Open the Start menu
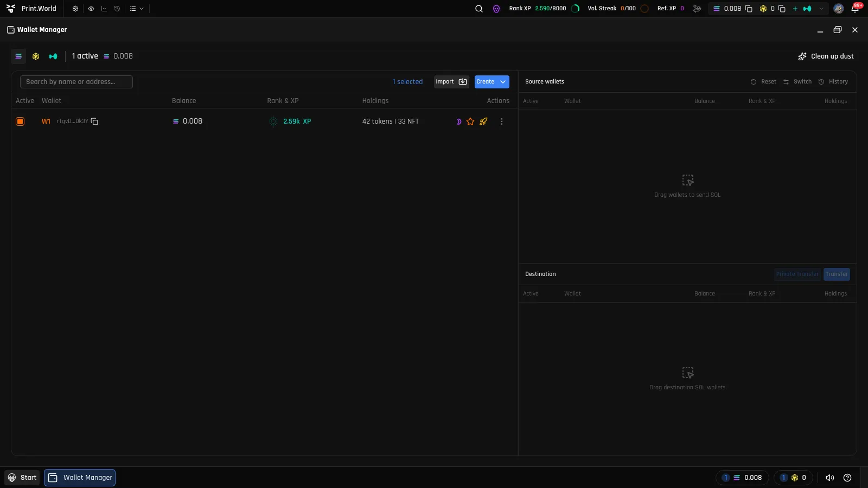 (x=22, y=478)
